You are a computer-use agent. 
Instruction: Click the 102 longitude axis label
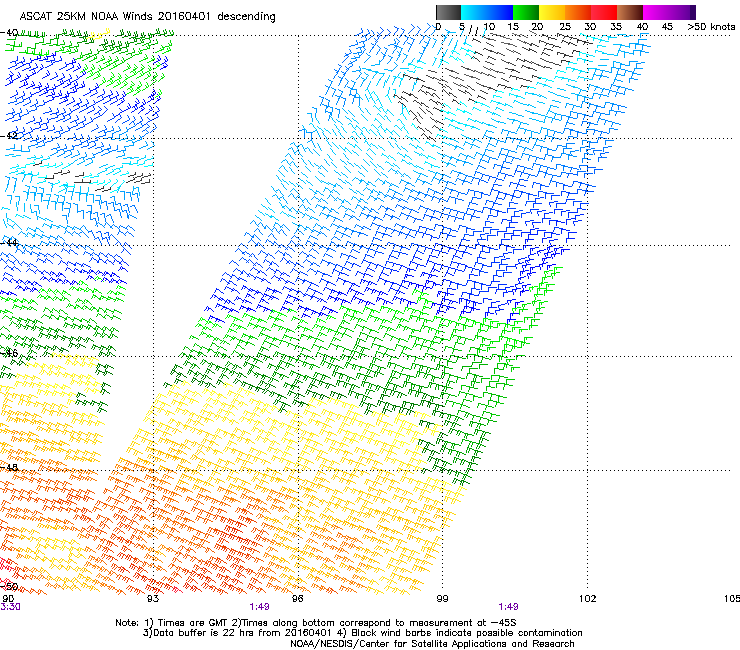click(588, 599)
